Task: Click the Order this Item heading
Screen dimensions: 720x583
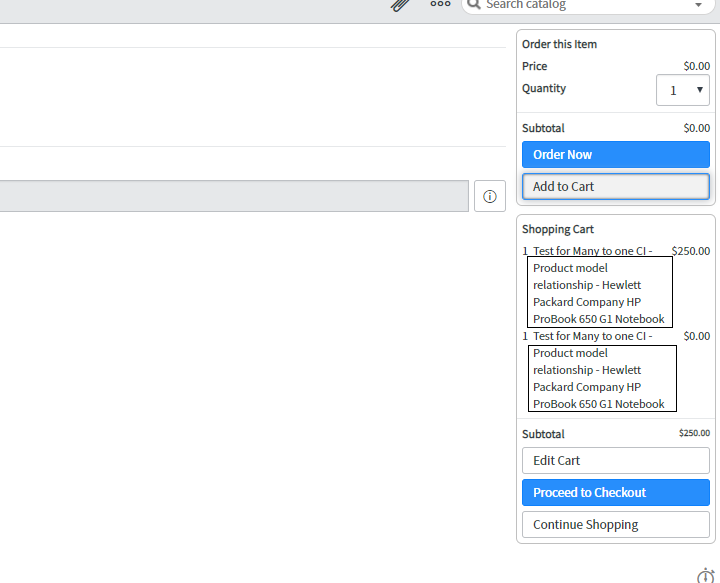Action: (x=559, y=45)
